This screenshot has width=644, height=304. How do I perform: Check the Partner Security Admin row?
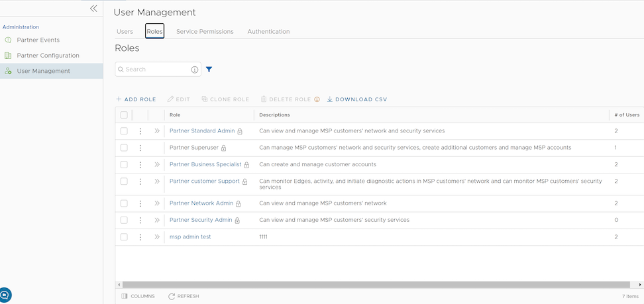[124, 220]
